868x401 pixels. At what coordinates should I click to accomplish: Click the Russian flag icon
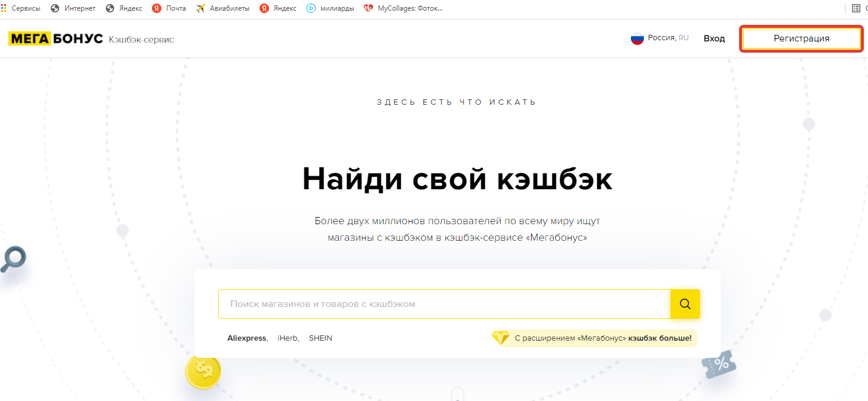[x=637, y=38]
